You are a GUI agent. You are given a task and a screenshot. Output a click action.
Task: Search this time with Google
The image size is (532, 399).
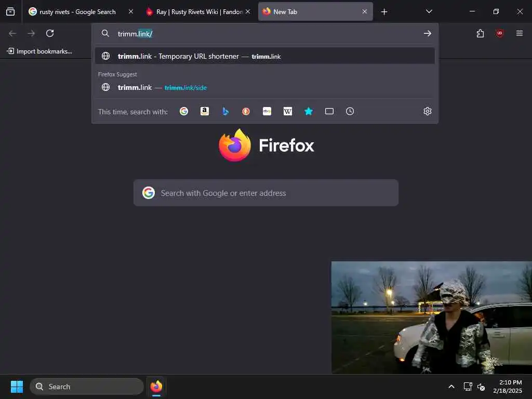coord(184,111)
